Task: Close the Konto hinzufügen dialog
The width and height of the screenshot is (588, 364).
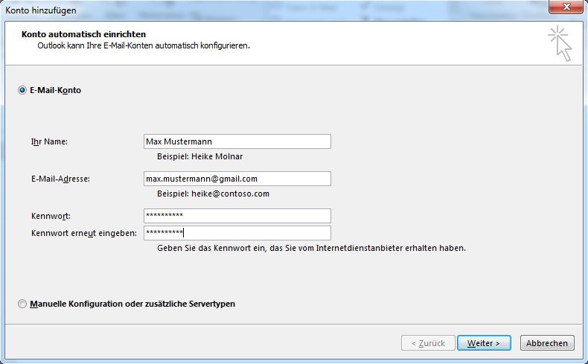Action: pos(566,7)
